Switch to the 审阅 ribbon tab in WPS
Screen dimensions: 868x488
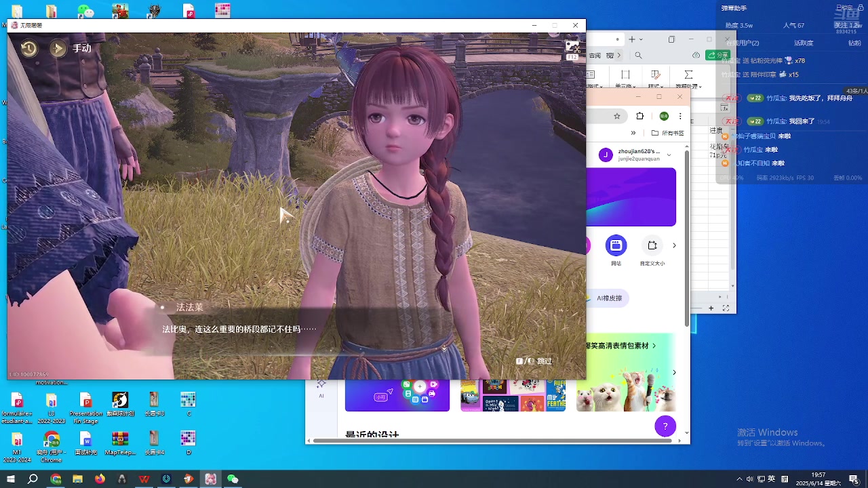593,56
